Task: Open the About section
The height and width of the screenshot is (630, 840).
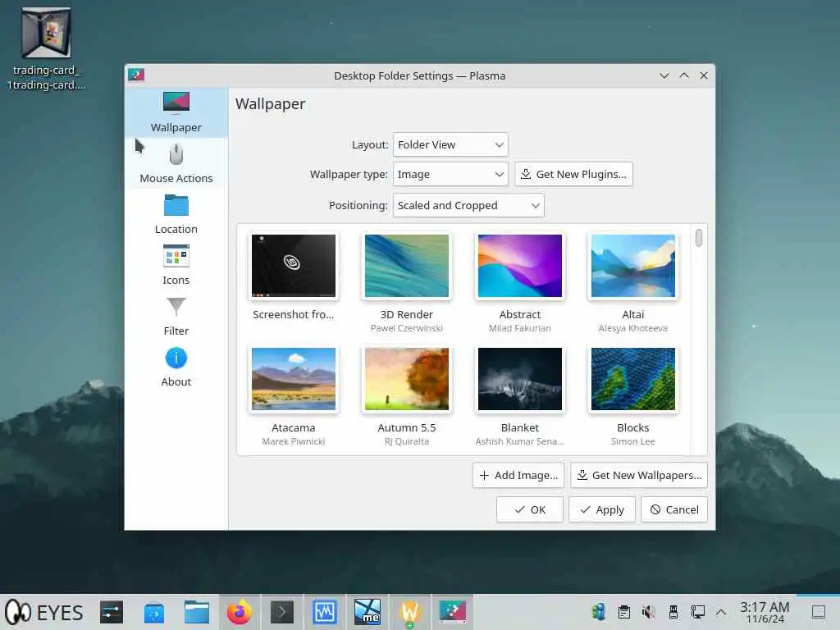Action: pos(176,367)
